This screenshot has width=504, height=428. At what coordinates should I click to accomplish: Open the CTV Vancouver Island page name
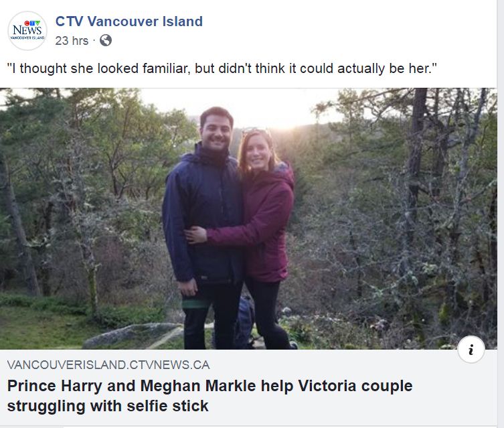(x=129, y=21)
